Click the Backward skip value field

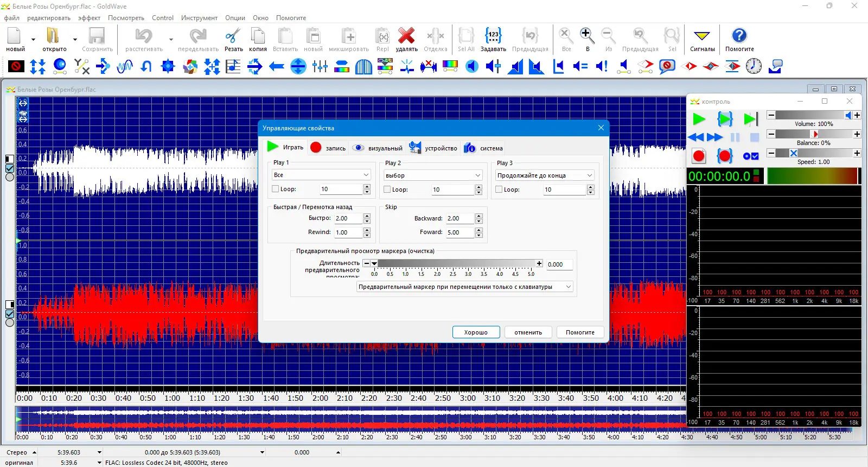(x=459, y=218)
